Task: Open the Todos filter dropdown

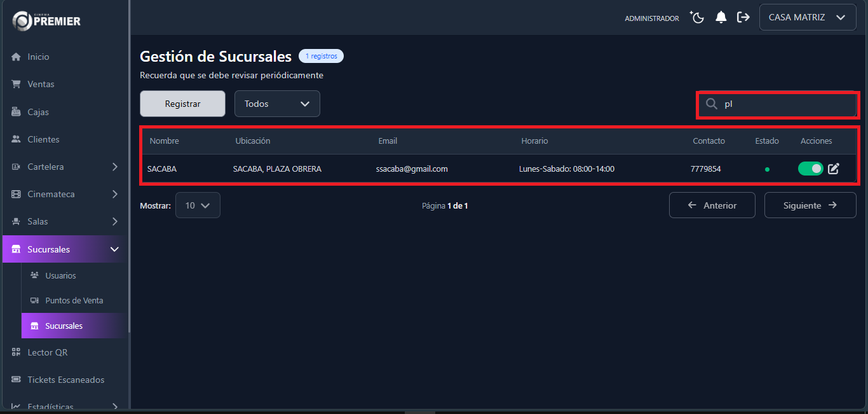Action: (x=277, y=104)
